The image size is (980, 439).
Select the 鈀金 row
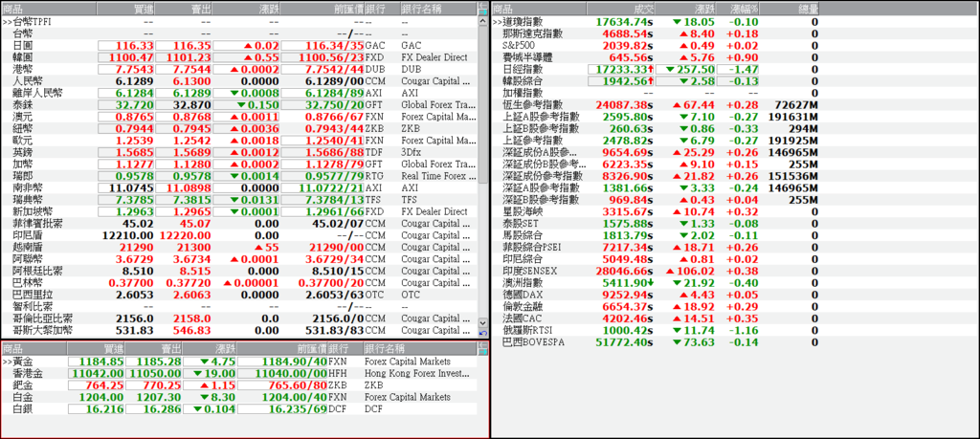239,384
